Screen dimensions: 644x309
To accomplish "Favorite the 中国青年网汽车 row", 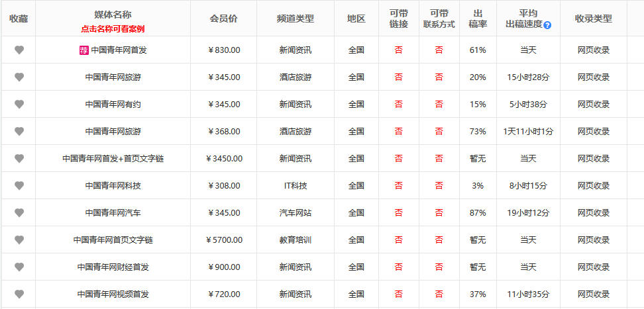I will [x=19, y=213].
